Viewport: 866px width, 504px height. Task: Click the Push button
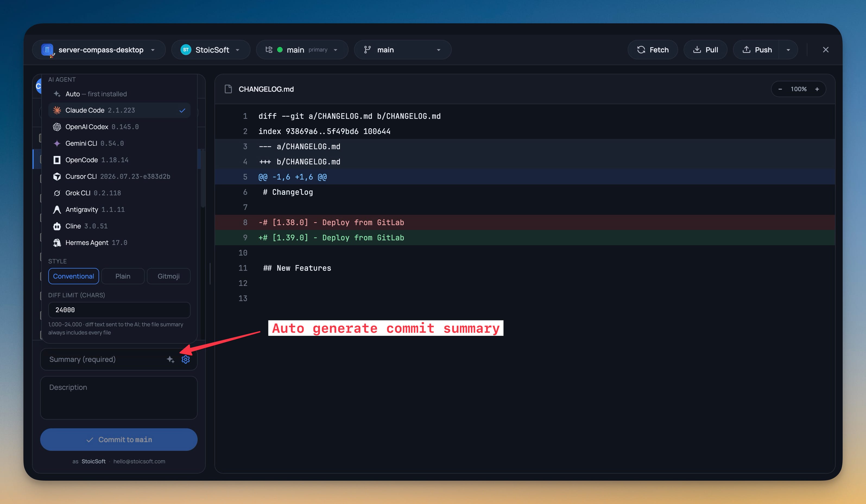click(x=756, y=50)
